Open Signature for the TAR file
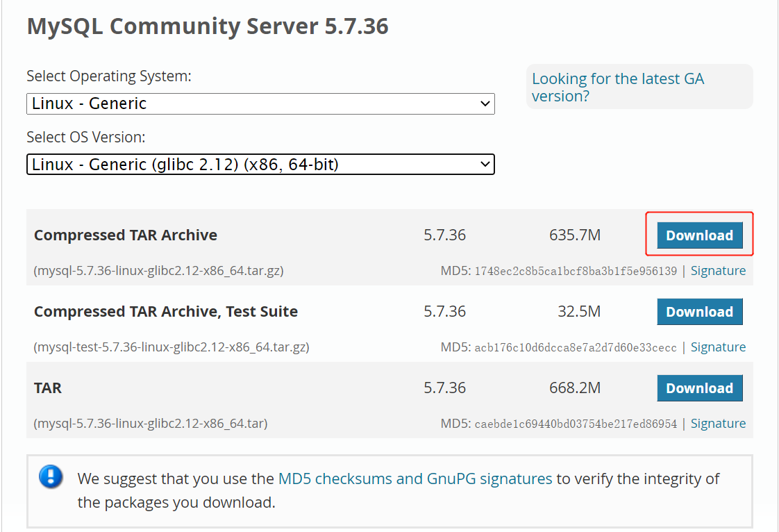 (x=719, y=423)
